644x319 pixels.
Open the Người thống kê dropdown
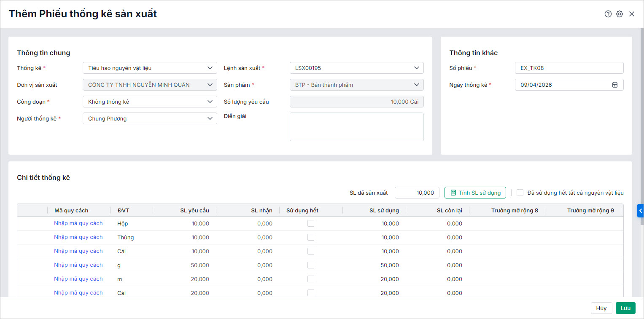150,118
